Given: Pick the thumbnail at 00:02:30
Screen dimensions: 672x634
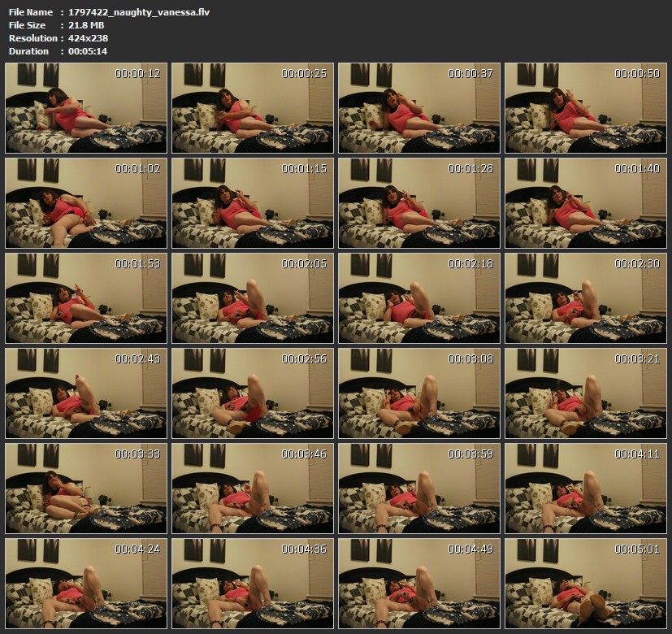Looking at the screenshot, I should click(586, 298).
